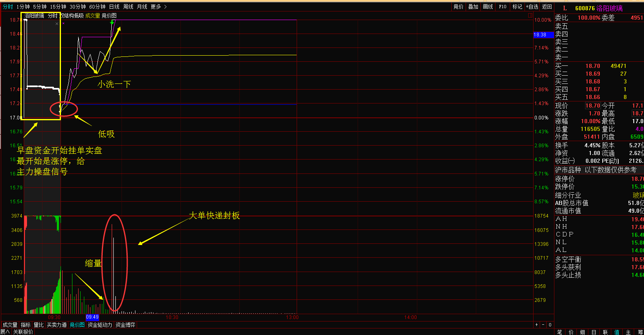Switch to the 分时 intraday view
The height and width of the screenshot is (335, 644).
point(8,7)
